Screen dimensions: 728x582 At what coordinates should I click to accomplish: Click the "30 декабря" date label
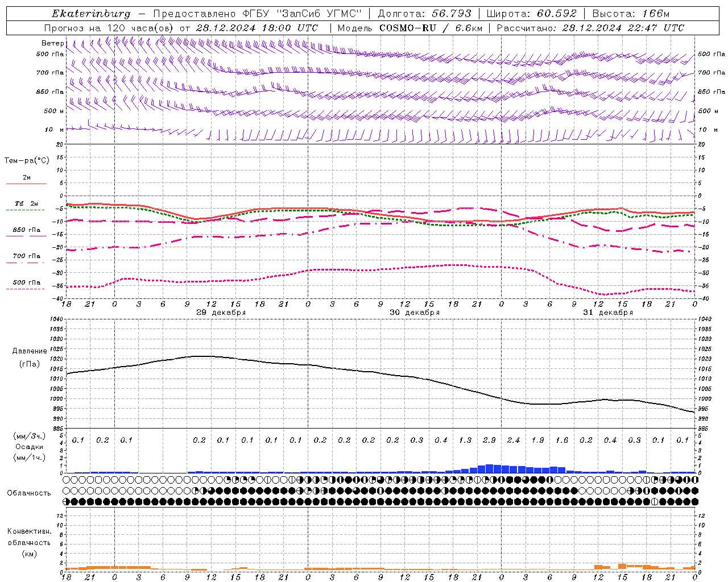[x=414, y=313]
